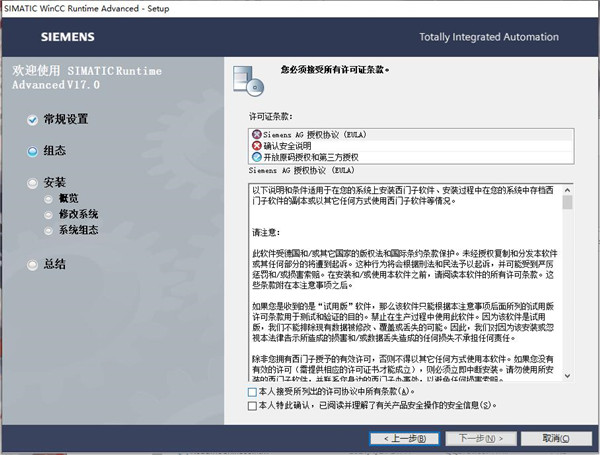Click the window title SIMATIC WinCC Runtime Advanced - Setup

point(87,8)
